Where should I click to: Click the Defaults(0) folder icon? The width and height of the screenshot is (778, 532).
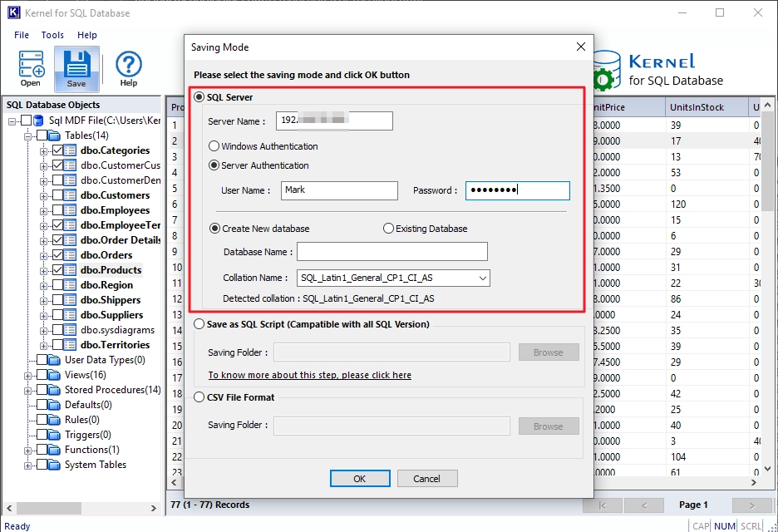54,405
